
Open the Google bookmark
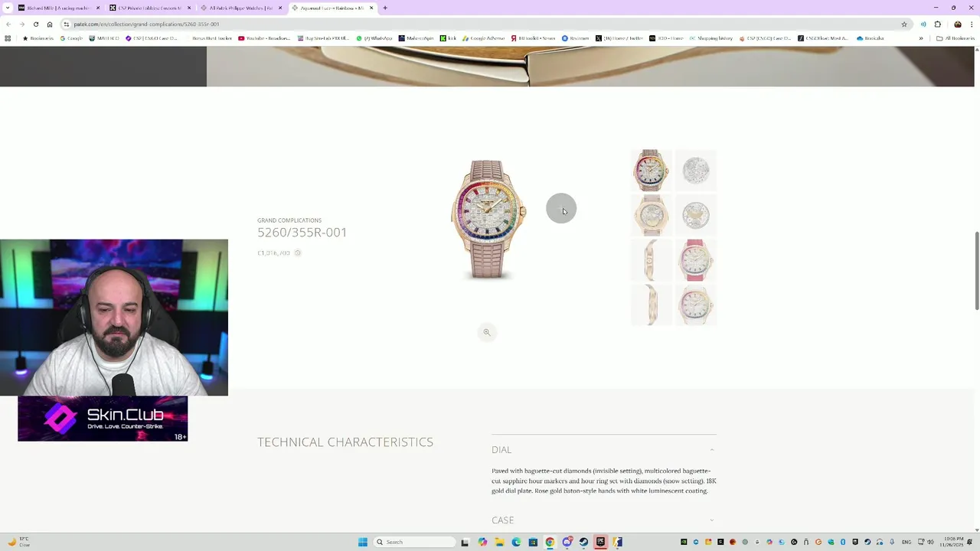70,38
